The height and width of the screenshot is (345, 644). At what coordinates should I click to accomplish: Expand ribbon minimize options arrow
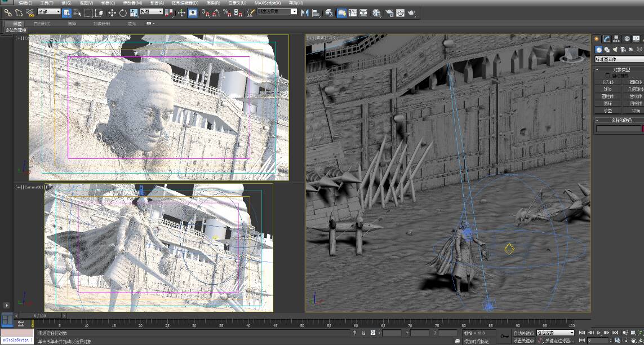153,24
